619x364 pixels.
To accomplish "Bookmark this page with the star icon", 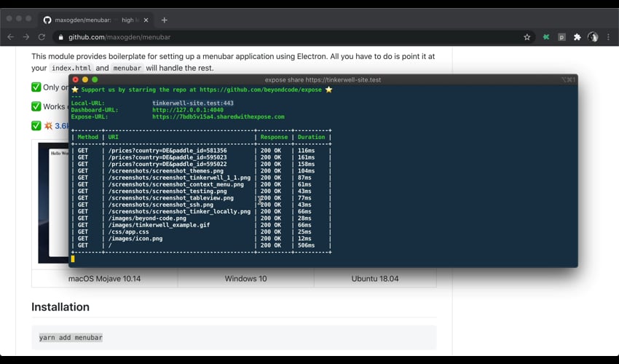I will click(527, 37).
